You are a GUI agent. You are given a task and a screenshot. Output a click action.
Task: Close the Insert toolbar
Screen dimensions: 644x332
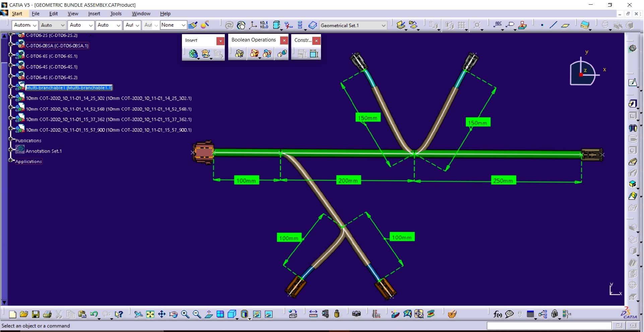(x=220, y=41)
